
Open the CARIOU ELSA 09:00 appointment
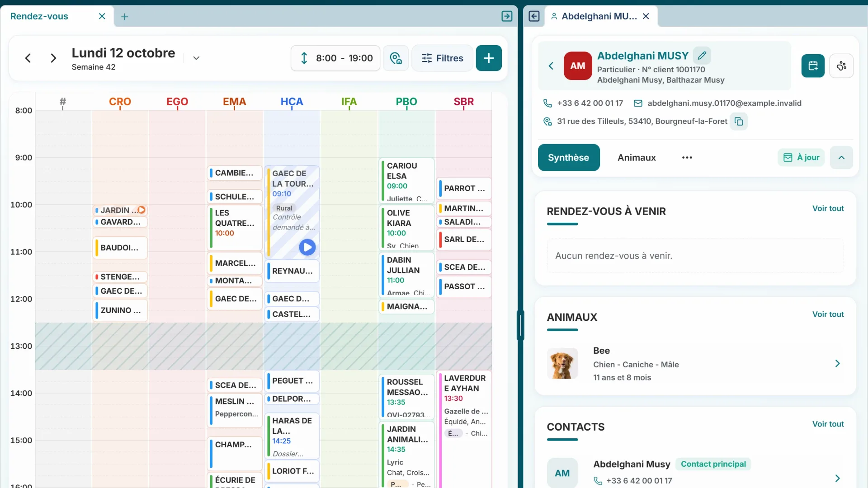click(x=406, y=181)
